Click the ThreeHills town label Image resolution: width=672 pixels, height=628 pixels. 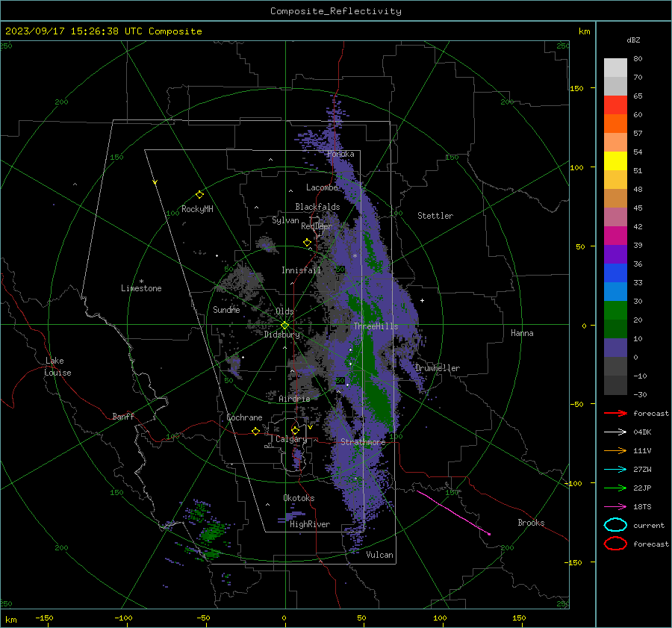[376, 326]
